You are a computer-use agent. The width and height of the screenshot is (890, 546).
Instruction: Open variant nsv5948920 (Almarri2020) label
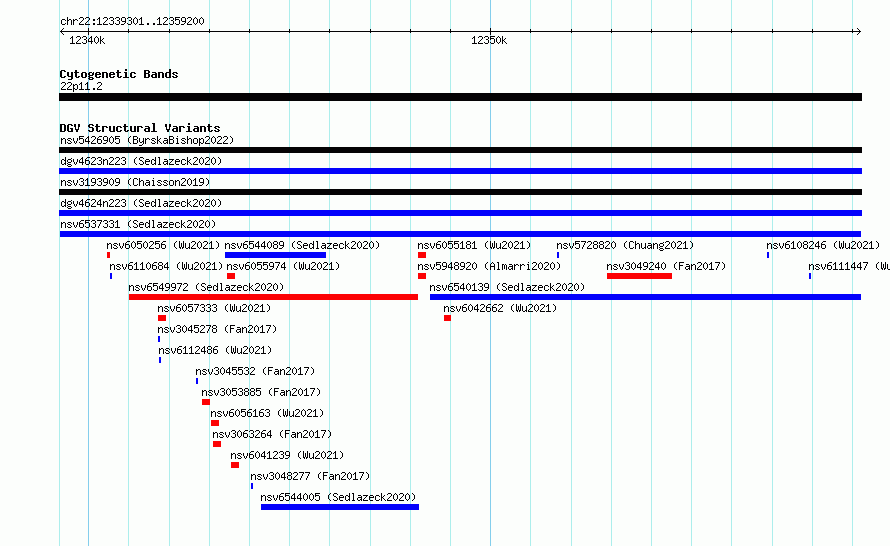tap(489, 266)
